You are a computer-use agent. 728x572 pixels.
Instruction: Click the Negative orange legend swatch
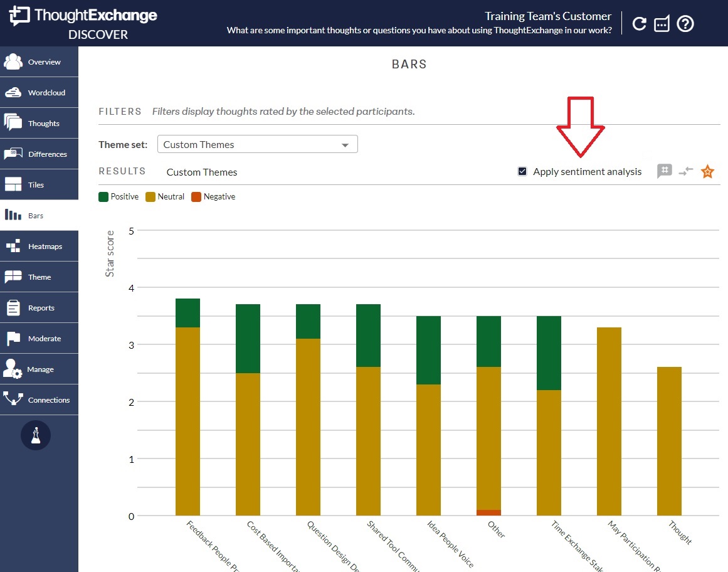[196, 197]
